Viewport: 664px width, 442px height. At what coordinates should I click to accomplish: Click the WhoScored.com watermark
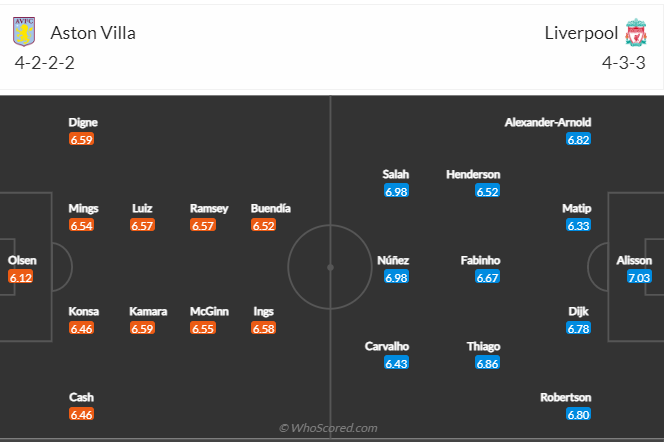[x=328, y=428]
